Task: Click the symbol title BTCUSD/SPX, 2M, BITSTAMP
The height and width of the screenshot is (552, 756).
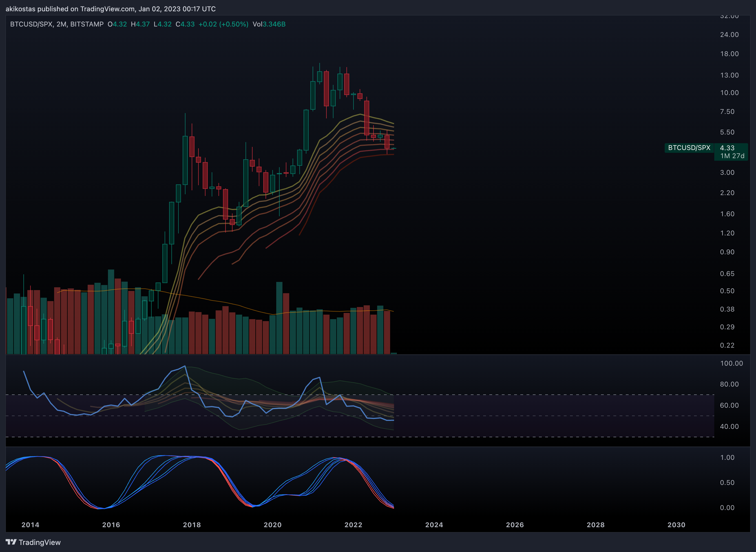Action: coord(57,24)
